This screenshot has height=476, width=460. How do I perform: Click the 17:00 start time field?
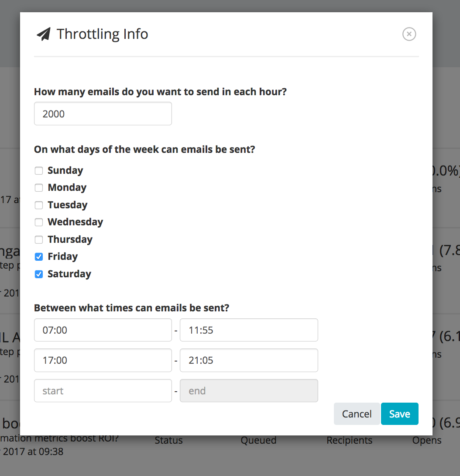(103, 360)
